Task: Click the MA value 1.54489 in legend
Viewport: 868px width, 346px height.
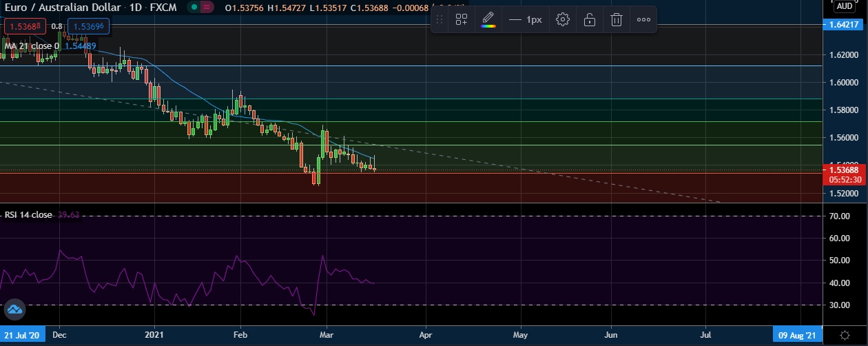Action: (x=79, y=46)
